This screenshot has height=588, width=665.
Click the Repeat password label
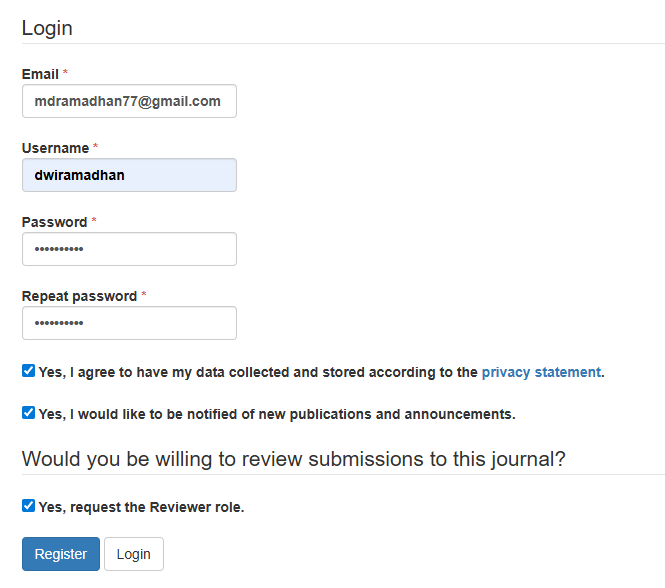click(79, 296)
